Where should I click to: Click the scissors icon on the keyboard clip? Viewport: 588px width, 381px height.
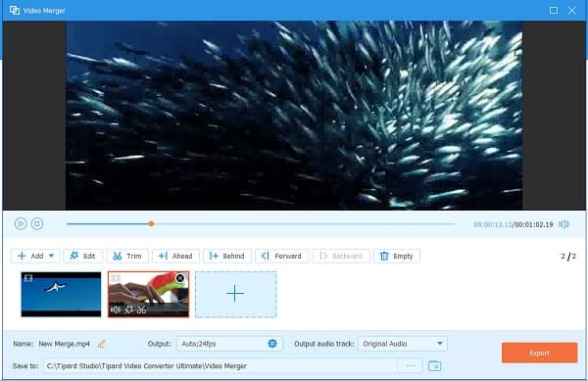(x=141, y=310)
